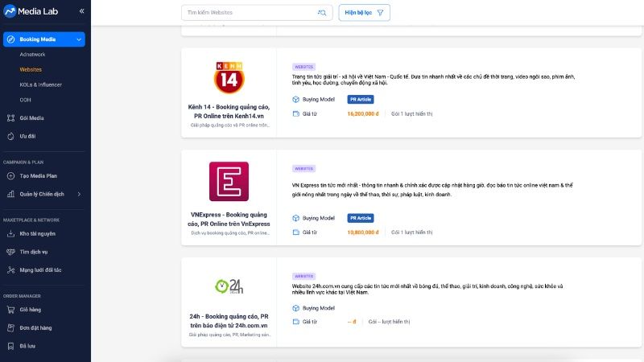This screenshot has height=362, width=644.
Task: Click the Tạo Media Plan plus icon
Action: coord(10,176)
